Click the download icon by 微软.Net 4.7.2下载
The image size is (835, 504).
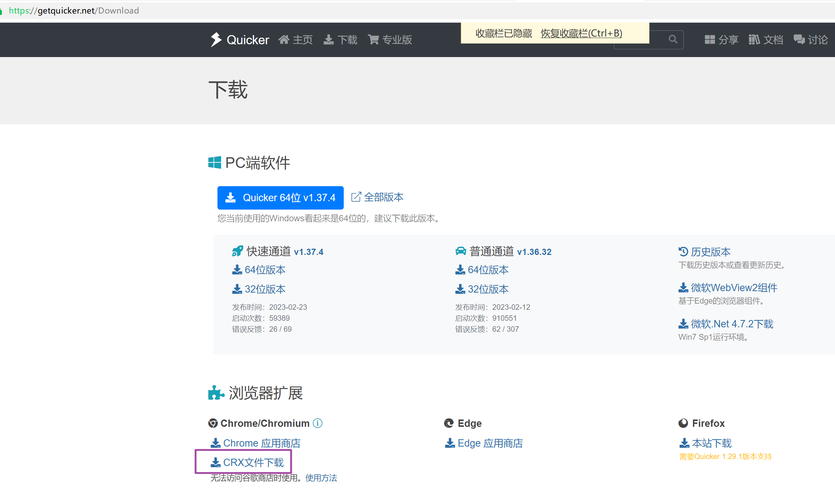tap(683, 324)
